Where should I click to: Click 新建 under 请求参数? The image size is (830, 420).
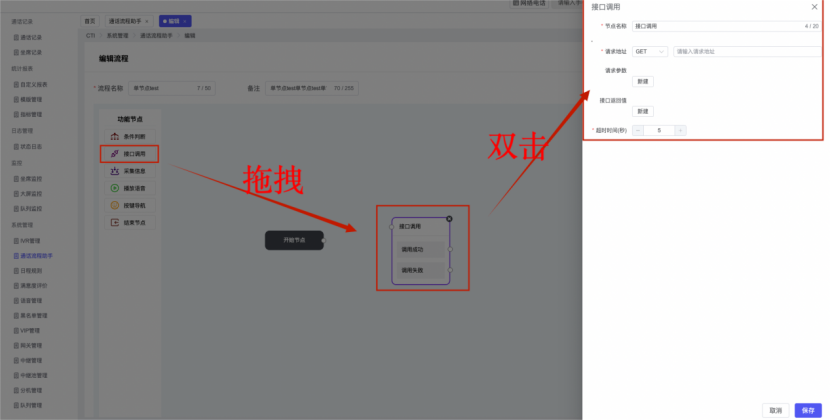point(642,82)
